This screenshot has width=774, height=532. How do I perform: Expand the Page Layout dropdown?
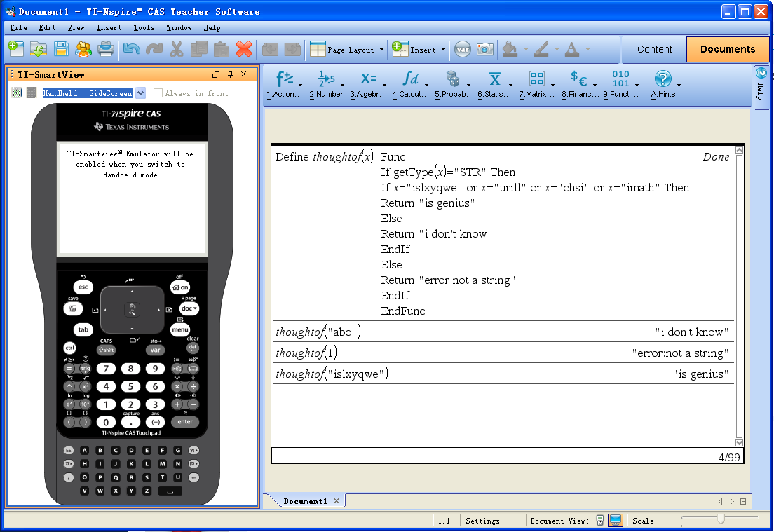[381, 49]
